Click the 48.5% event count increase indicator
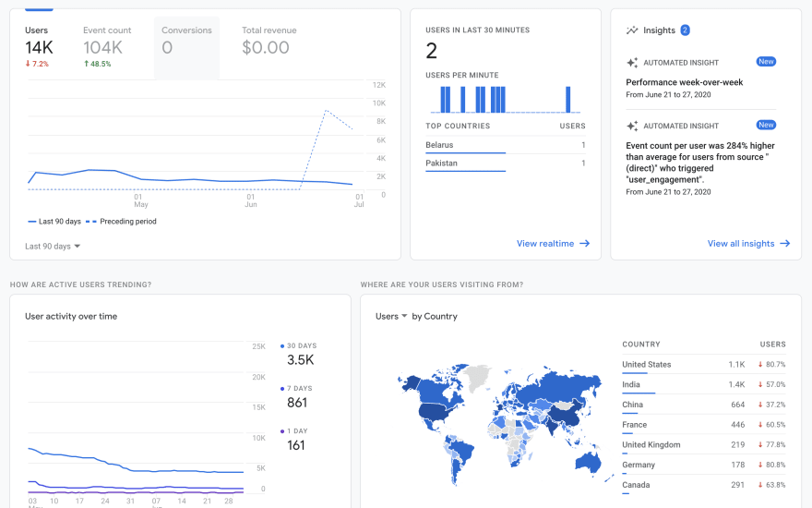 point(98,64)
